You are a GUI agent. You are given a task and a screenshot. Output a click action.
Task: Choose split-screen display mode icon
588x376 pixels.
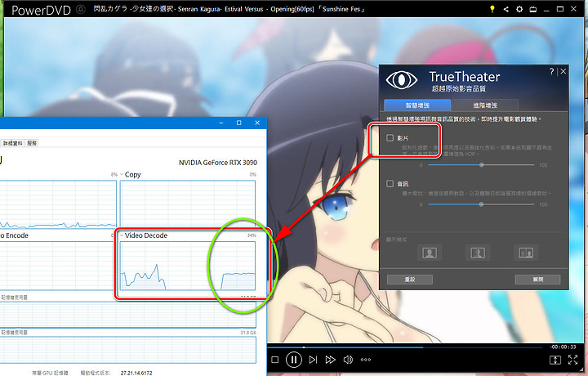tap(478, 253)
